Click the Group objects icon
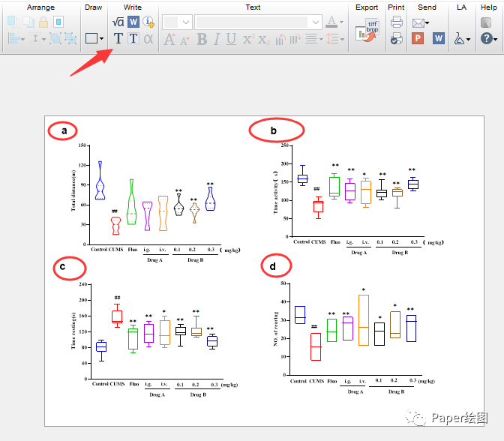 tap(56, 38)
